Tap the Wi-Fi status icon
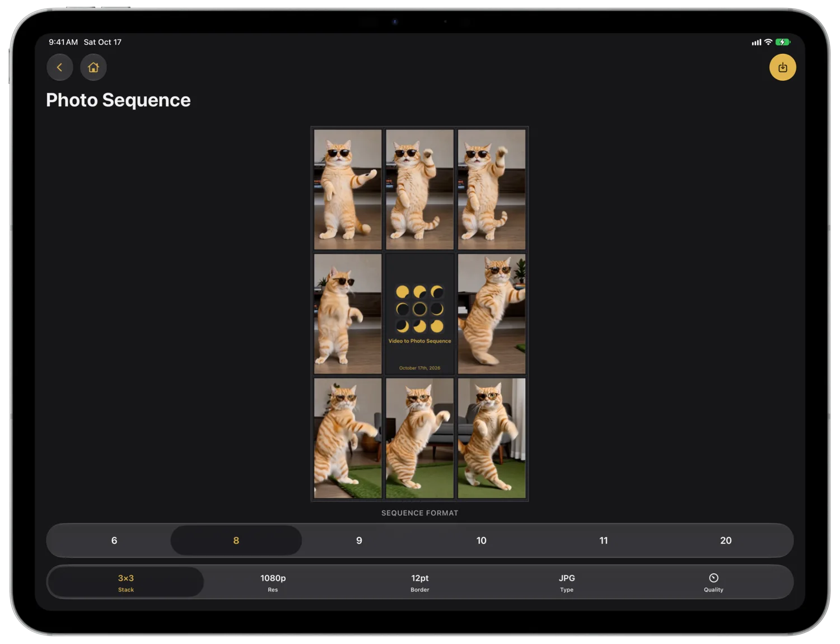 (x=768, y=42)
